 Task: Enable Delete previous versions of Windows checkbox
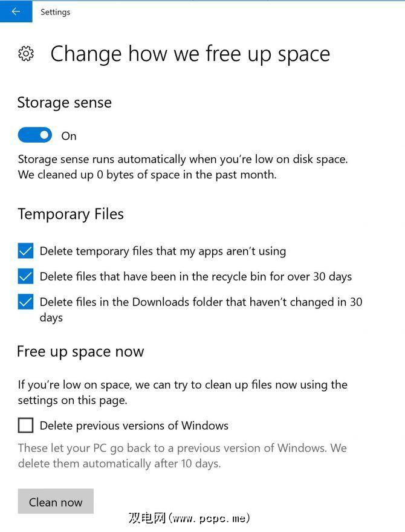tap(25, 426)
